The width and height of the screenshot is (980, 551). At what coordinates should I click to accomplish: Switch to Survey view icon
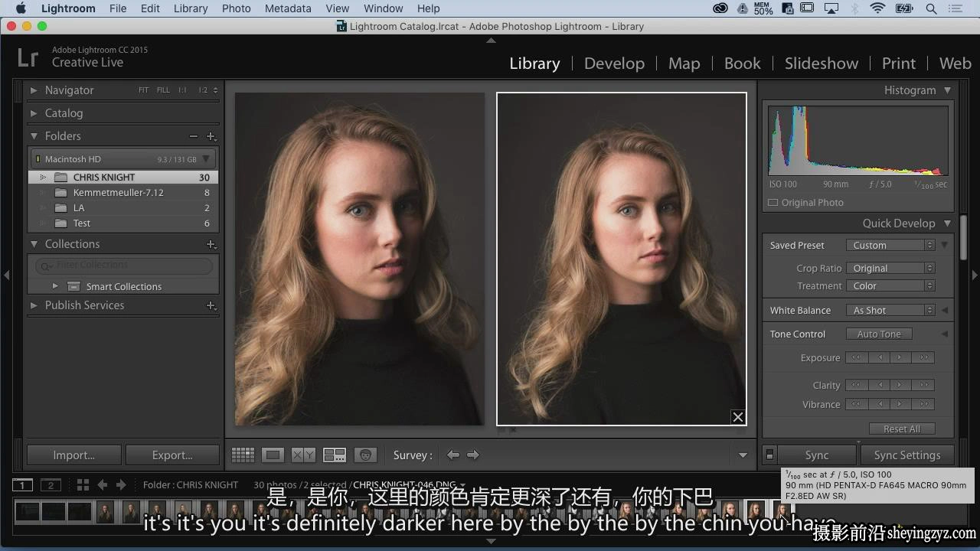[x=335, y=455]
